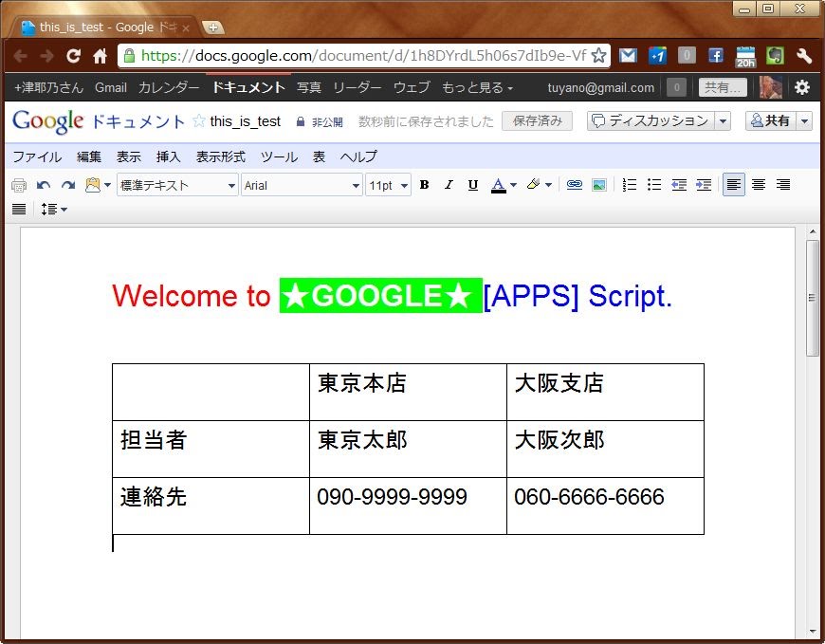825x644 pixels.
Task: Open Gmail link in the top bar
Action: click(x=111, y=87)
